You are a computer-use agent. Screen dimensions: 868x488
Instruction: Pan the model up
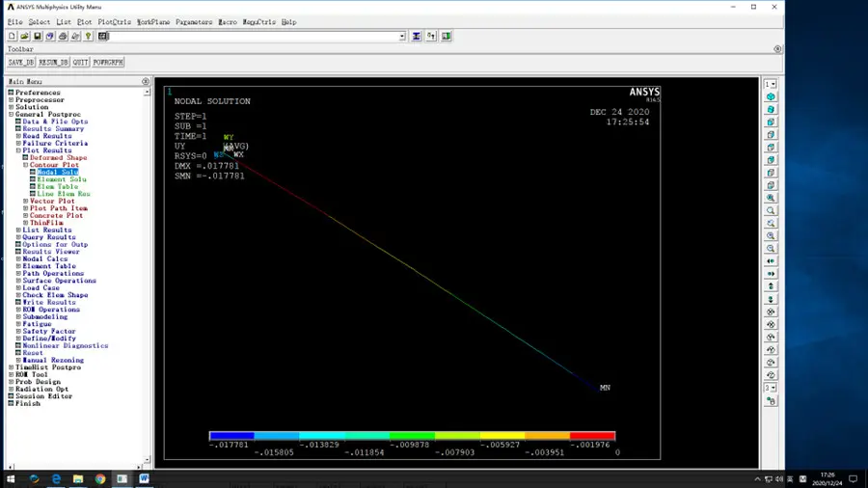coord(771,286)
